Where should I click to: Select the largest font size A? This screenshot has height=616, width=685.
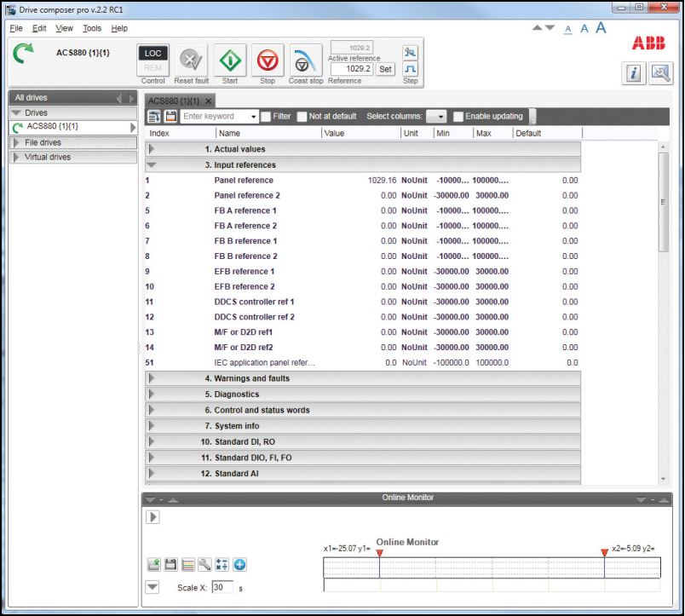pyautogui.click(x=602, y=27)
